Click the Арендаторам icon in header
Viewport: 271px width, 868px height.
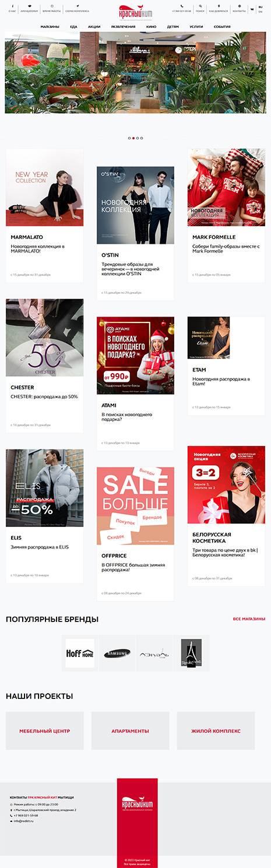pos(29,6)
